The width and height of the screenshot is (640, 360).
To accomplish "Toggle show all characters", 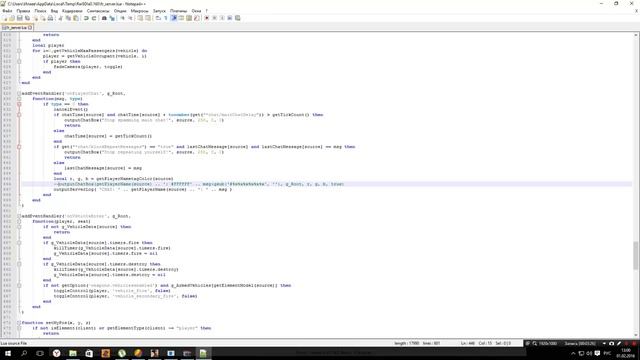I will 166,18.
